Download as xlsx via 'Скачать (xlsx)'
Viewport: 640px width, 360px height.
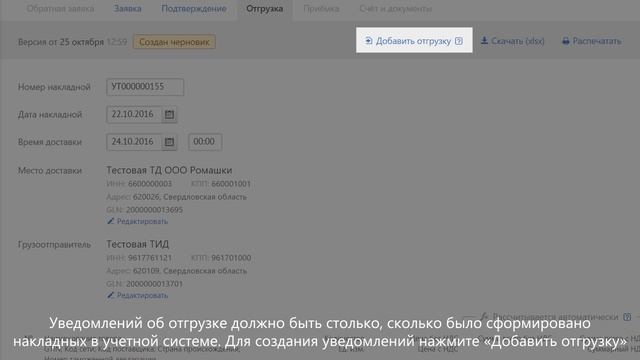click(x=512, y=41)
